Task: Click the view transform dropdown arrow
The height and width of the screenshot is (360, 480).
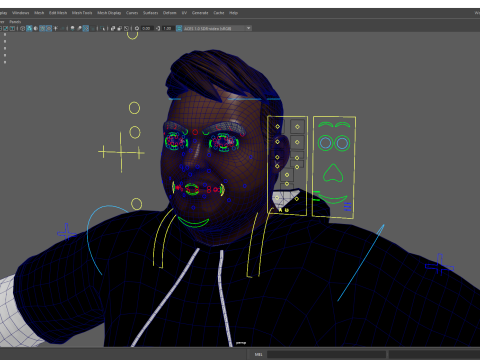Action: [248, 28]
